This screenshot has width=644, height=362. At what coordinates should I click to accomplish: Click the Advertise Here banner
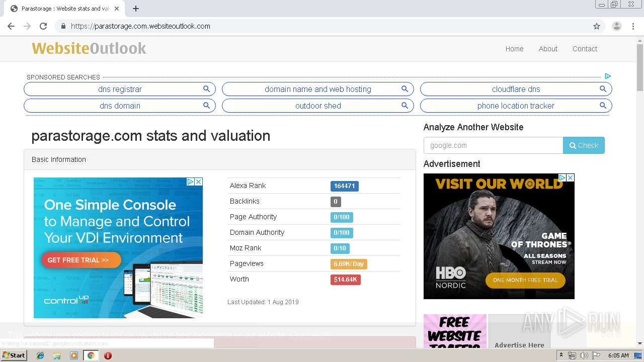(519, 331)
